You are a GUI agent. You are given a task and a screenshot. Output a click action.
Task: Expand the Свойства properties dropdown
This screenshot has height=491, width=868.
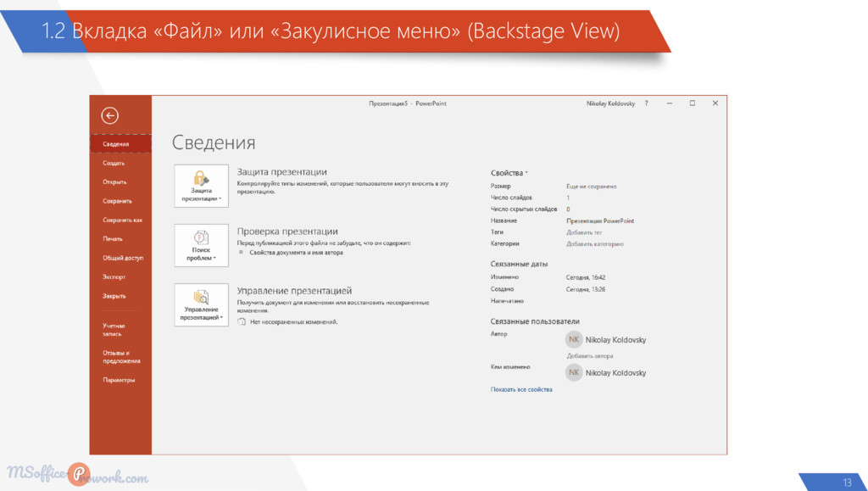509,173
